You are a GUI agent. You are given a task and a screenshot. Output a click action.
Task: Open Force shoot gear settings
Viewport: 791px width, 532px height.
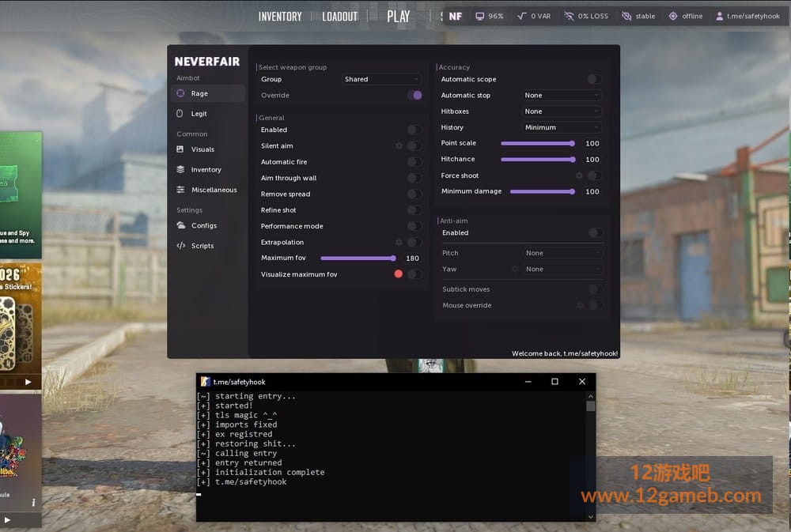579,175
